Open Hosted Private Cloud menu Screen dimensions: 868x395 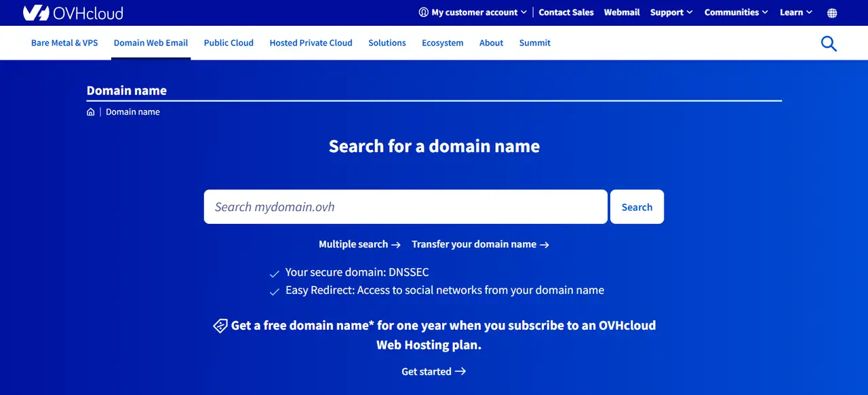(311, 43)
